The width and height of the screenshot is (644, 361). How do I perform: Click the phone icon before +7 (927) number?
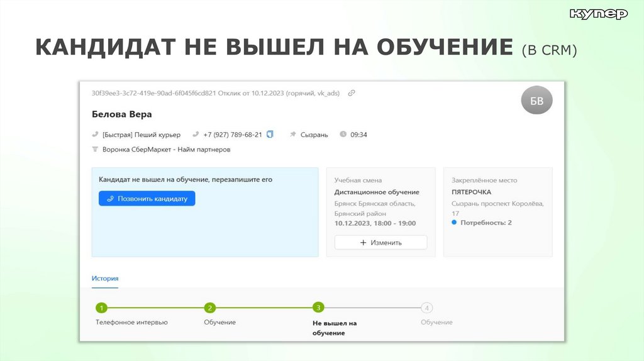pyautogui.click(x=196, y=135)
